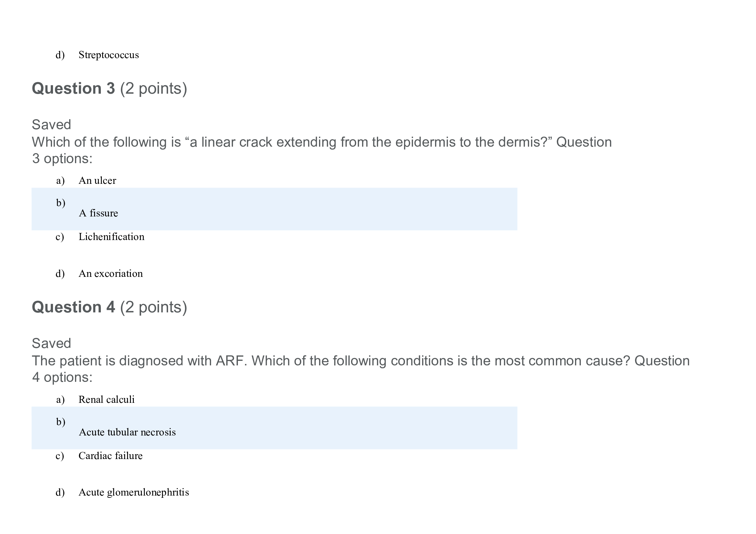Screen dimensions: 756x534
Task: Click the b) letter beside A fissure
Action: 60,203
